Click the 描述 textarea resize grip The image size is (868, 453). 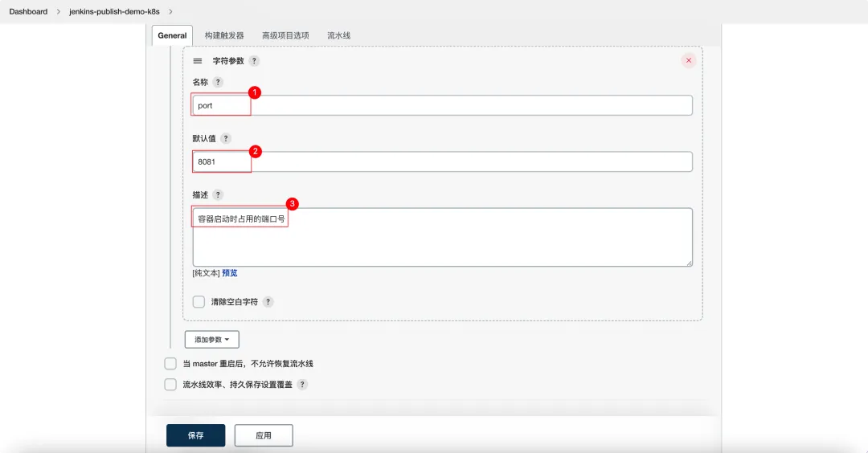pyautogui.click(x=690, y=263)
